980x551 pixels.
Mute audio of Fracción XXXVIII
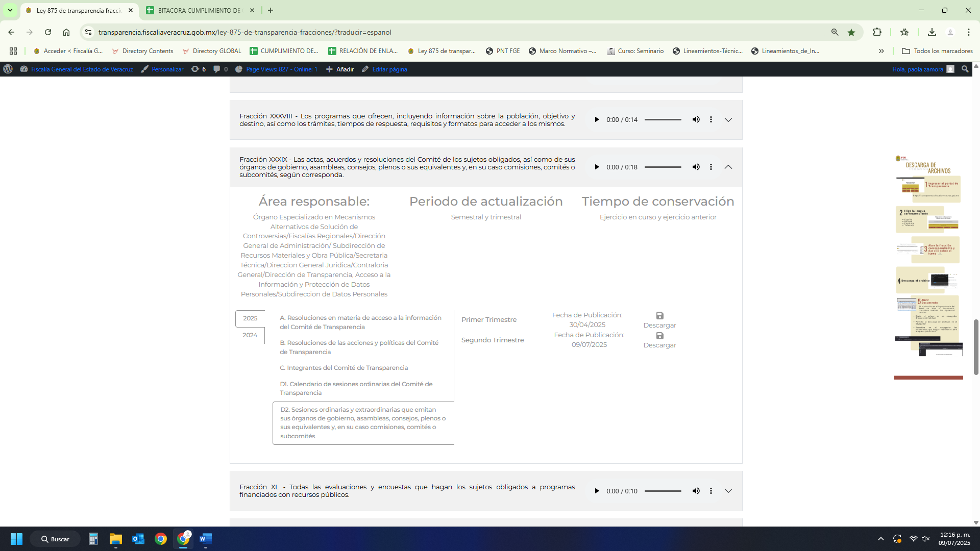(x=696, y=119)
